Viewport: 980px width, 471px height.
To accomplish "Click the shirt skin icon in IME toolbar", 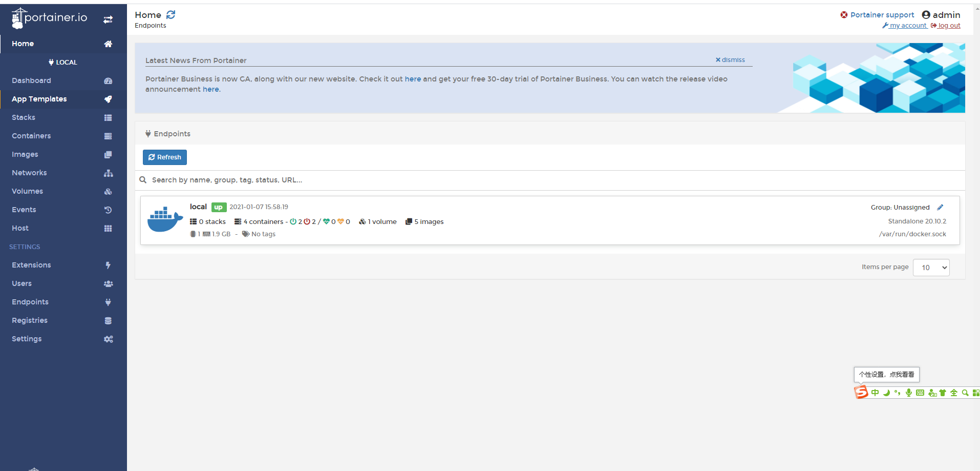I will coord(943,393).
